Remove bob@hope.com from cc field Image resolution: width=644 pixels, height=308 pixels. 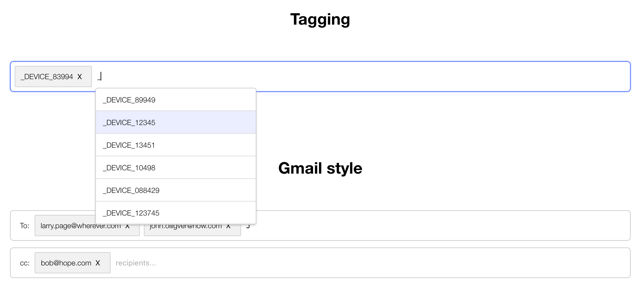point(98,263)
